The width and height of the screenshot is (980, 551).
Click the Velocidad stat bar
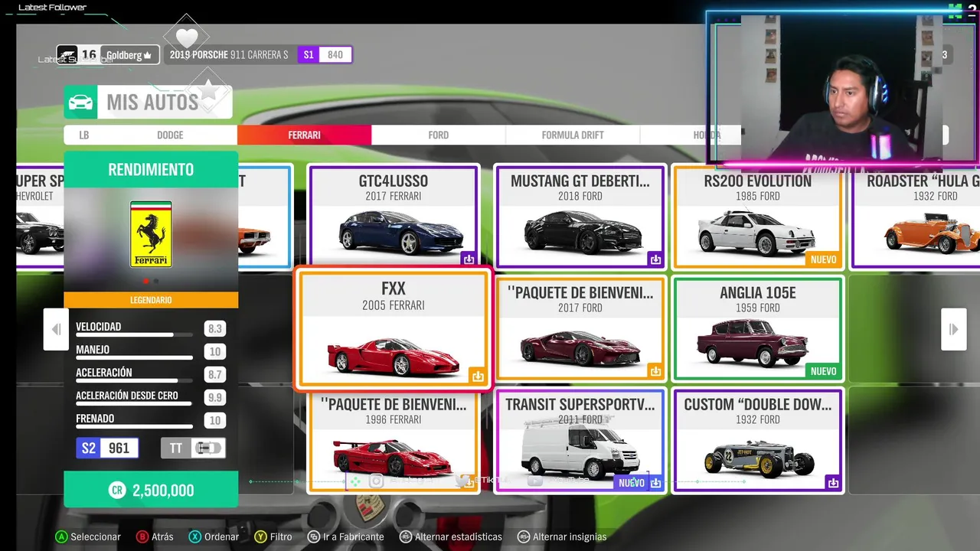(134, 334)
